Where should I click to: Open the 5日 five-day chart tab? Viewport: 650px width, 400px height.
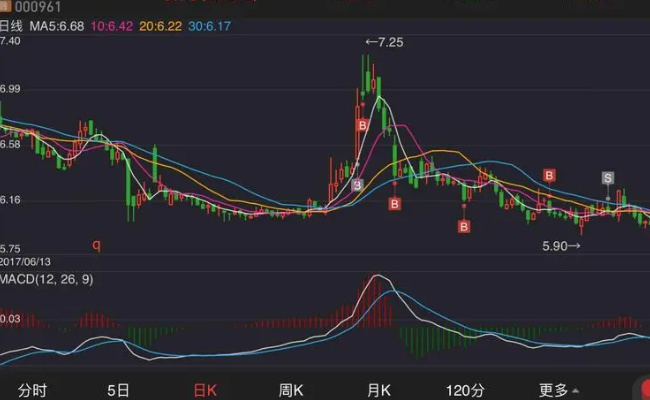click(x=118, y=390)
